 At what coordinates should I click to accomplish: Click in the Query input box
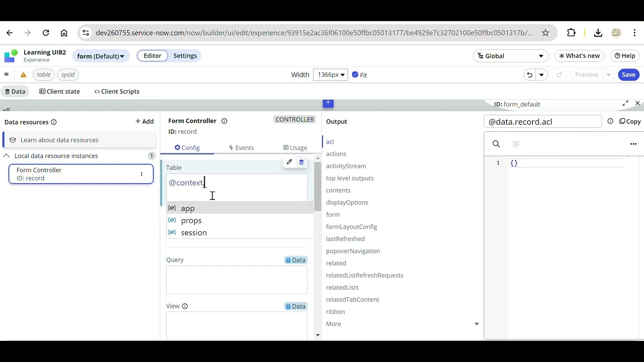pos(236,280)
